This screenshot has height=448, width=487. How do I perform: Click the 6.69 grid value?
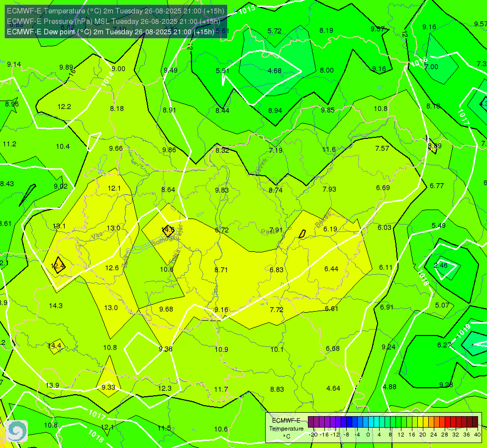click(383, 188)
